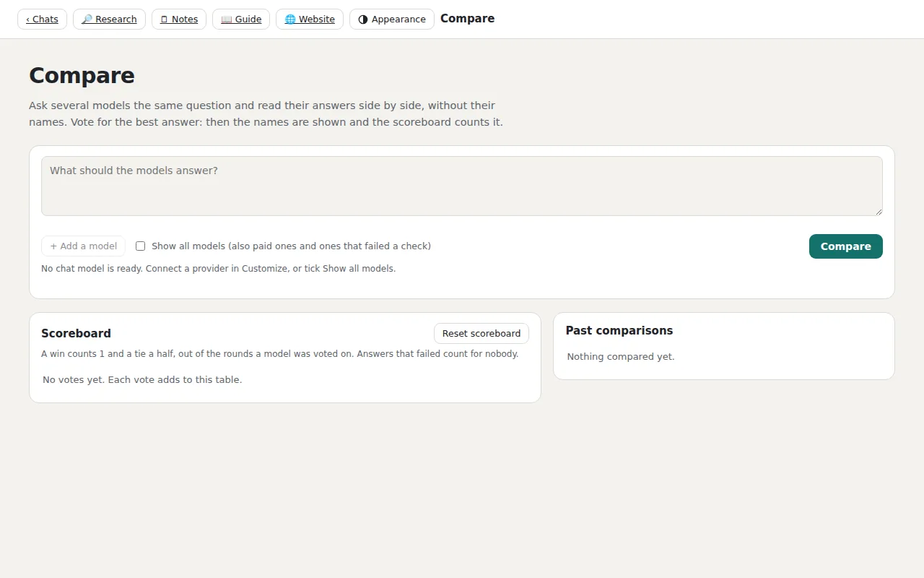Go back to Chats
This screenshot has width=924, height=578.
(x=42, y=20)
